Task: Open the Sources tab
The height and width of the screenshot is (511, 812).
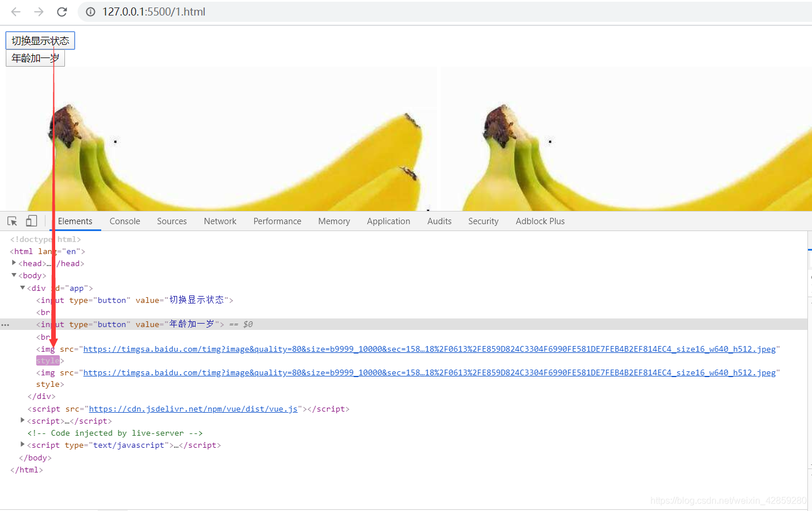Action: (172, 221)
